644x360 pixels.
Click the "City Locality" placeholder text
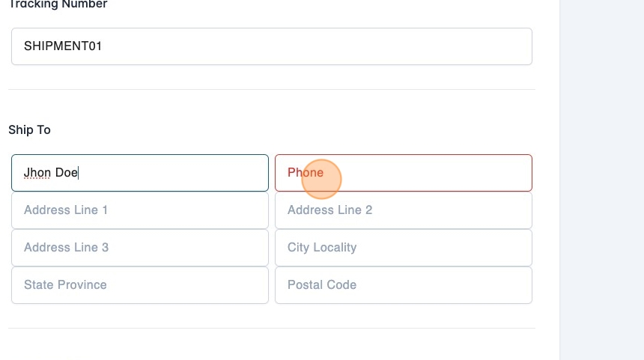[x=322, y=248]
